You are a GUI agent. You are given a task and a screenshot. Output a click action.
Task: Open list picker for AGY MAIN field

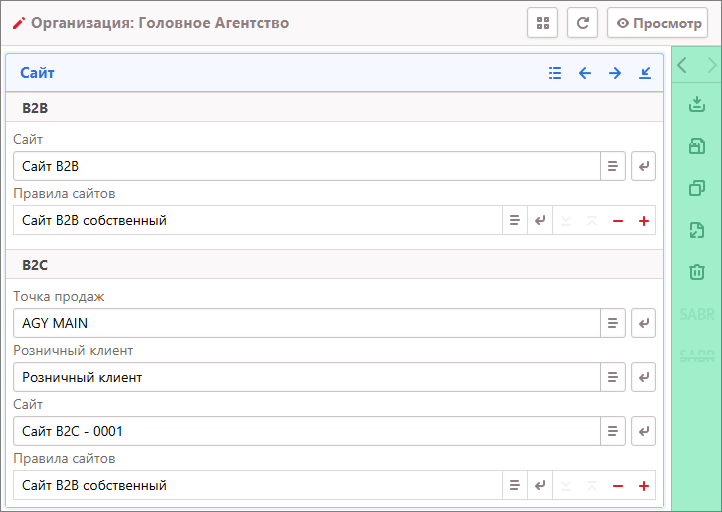(613, 323)
